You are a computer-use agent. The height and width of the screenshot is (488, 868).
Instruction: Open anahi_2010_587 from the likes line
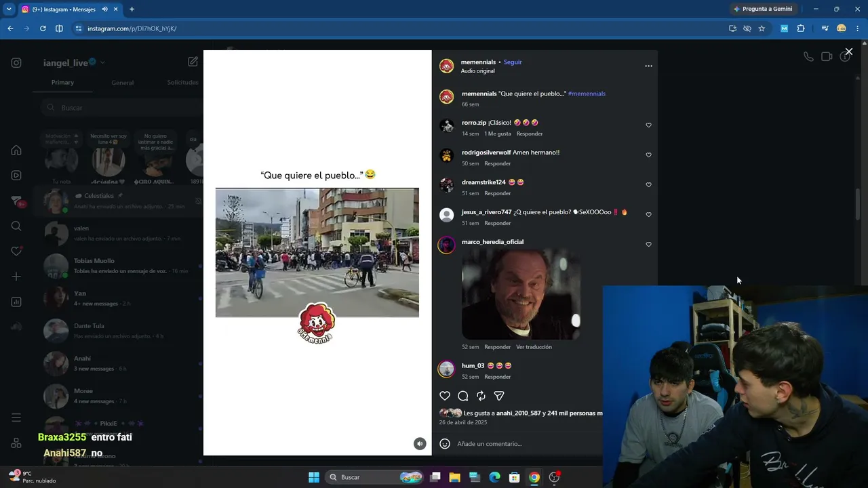tap(518, 413)
